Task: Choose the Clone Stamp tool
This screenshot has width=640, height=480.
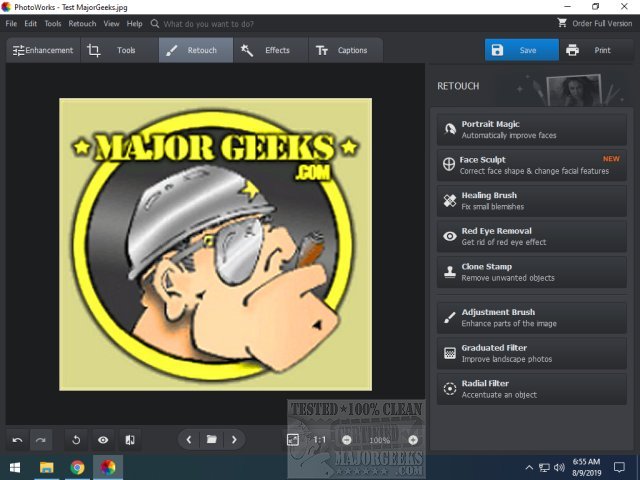Action: click(x=532, y=272)
